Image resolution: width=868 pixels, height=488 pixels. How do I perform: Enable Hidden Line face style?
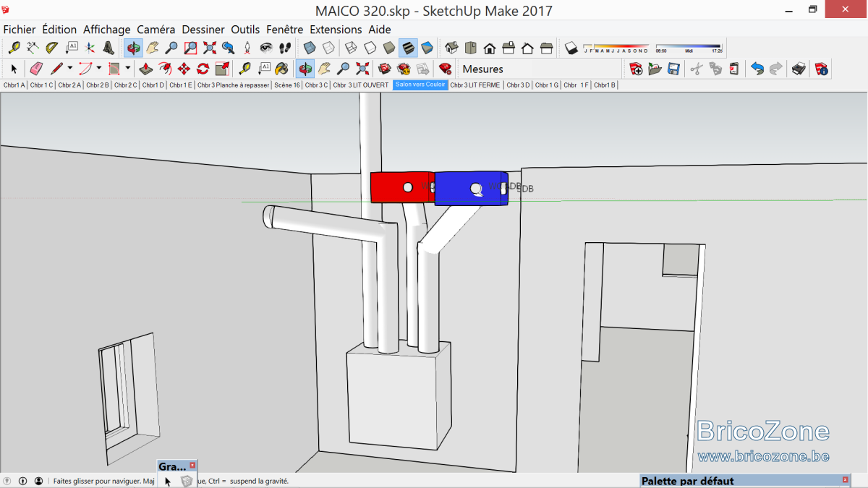370,48
